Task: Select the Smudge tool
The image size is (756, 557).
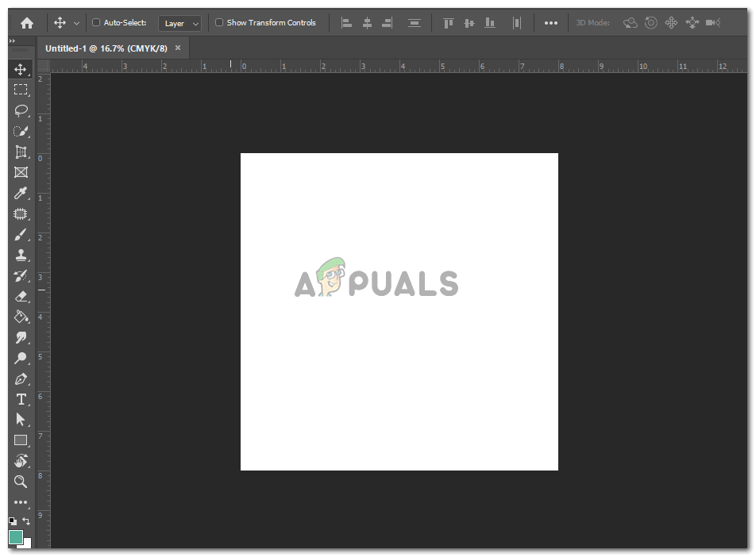Action: click(x=21, y=337)
